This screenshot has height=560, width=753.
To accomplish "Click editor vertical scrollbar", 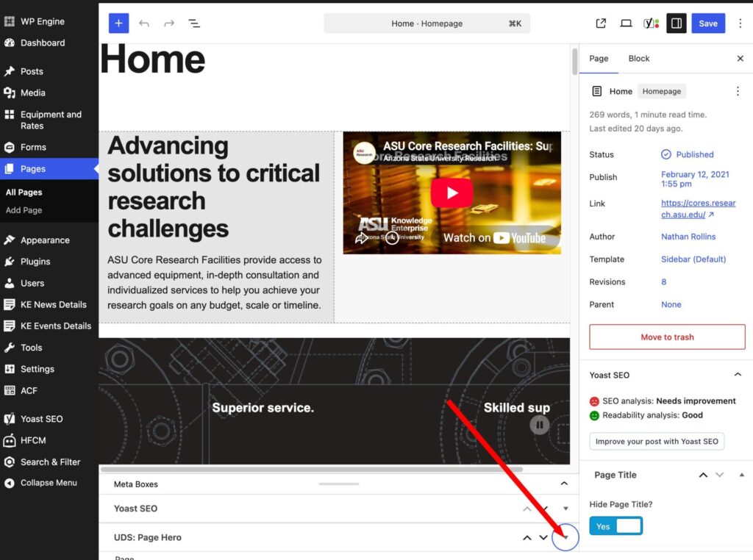I will tap(574, 62).
